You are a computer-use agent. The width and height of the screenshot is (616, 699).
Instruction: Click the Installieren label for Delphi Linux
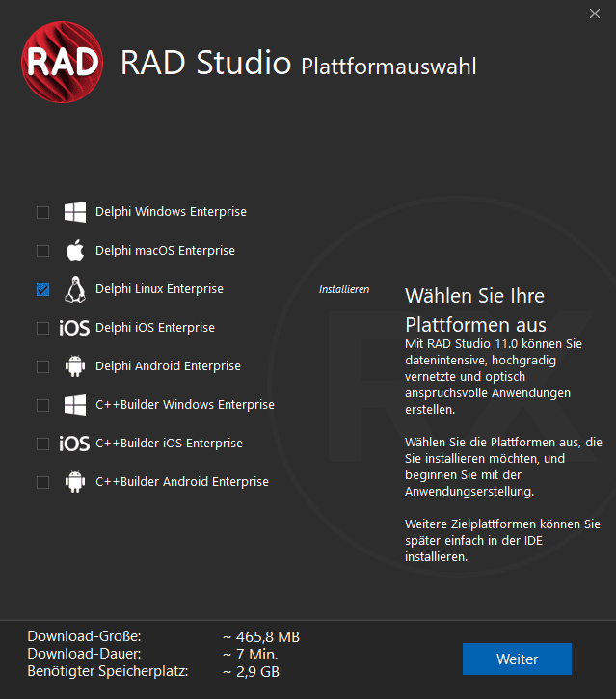click(344, 289)
